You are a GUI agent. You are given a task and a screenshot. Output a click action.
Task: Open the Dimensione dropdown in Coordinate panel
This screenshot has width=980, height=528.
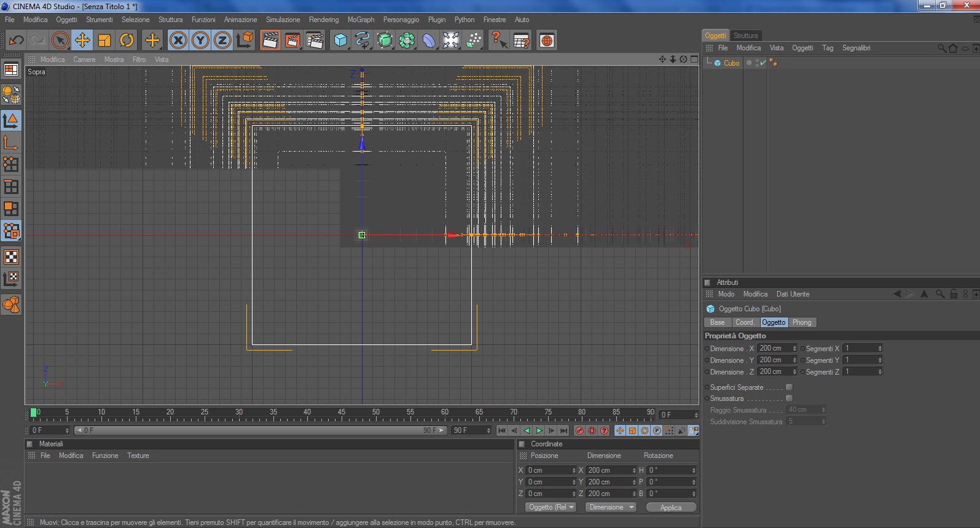click(611, 507)
